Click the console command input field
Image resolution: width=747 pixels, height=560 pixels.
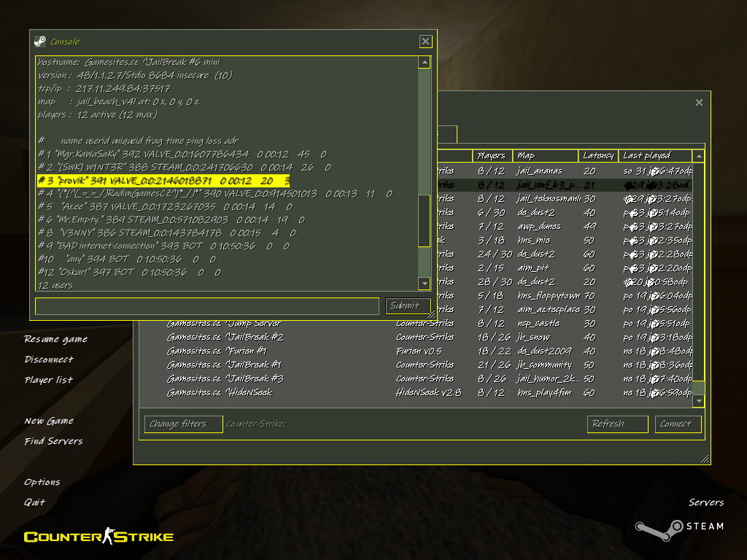(207, 306)
